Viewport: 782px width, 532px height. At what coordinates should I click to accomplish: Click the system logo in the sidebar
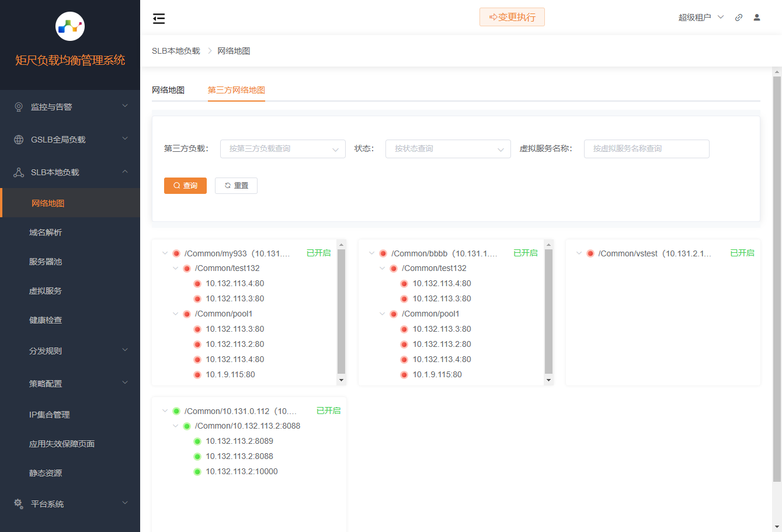point(70,26)
